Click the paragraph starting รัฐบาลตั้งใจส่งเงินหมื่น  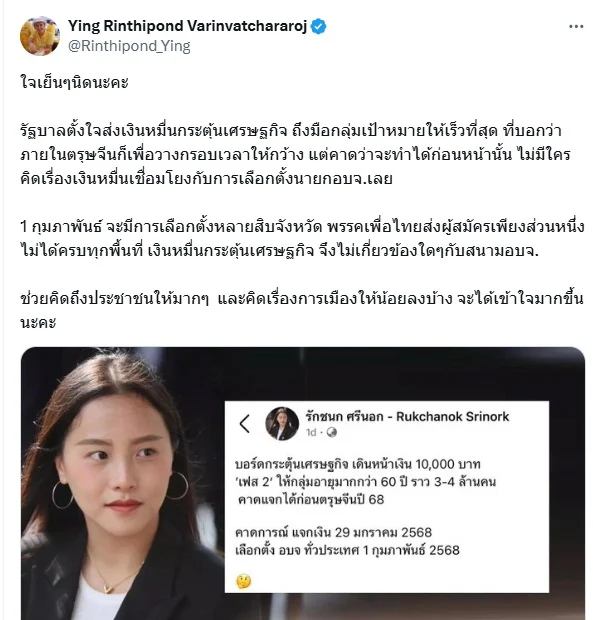[x=295, y=155]
